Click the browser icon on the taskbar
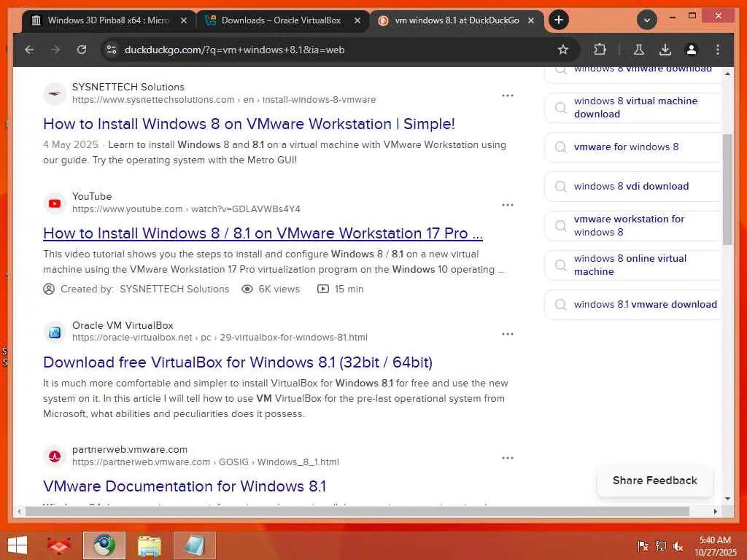747x560 pixels. click(104, 545)
